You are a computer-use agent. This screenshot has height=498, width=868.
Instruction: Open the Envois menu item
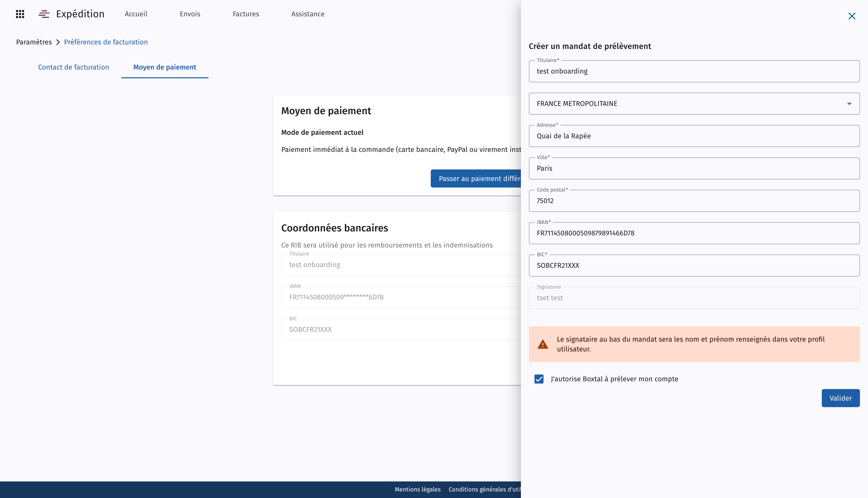[190, 14]
